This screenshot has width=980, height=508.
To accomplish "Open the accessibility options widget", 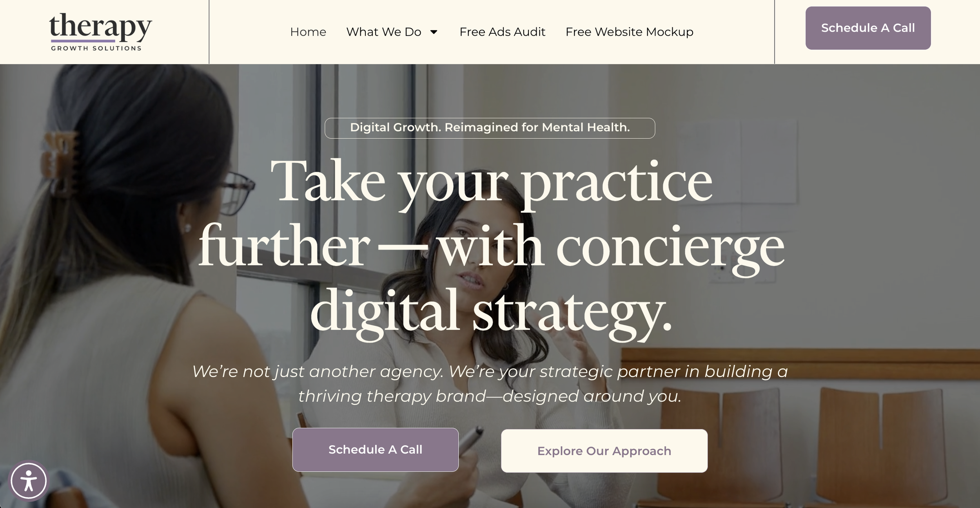I will (29, 481).
